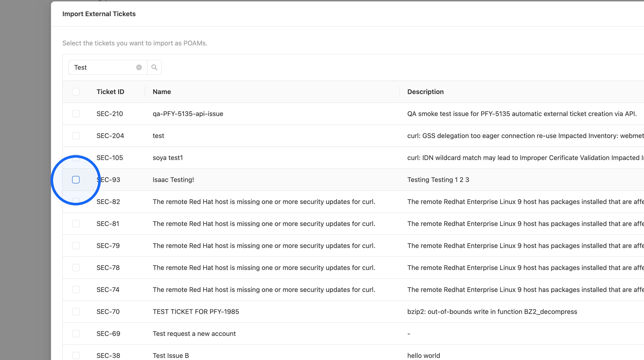Viewport: 644px width, 360px height.
Task: Click the hello world description
Action: tap(424, 356)
